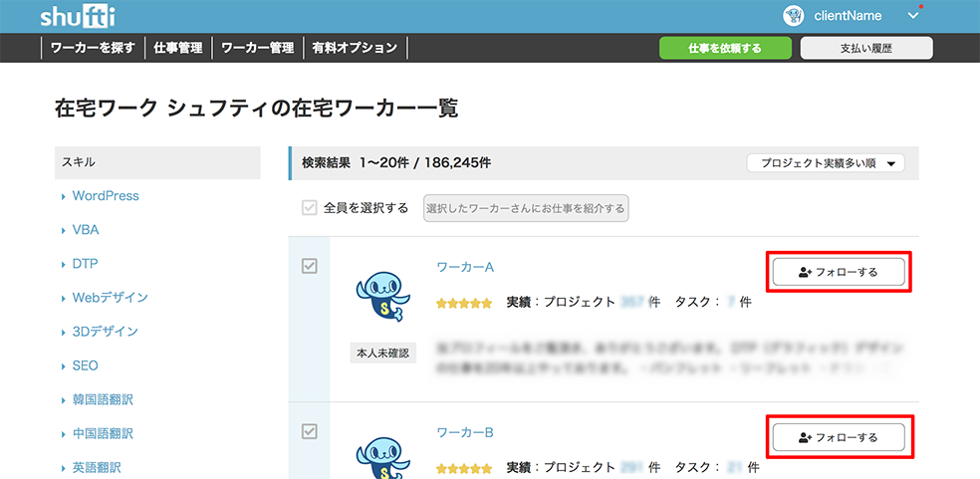980x479 pixels.
Task: Filter by WordPress skill
Action: click(x=106, y=196)
